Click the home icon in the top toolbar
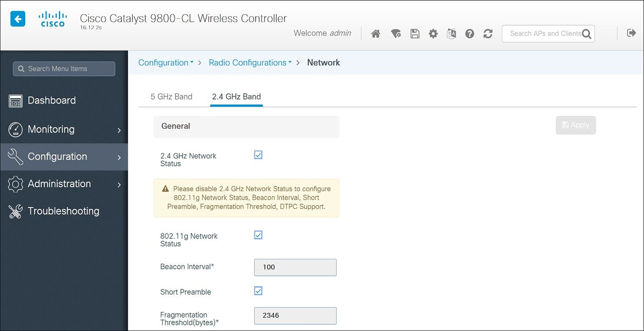 point(376,33)
